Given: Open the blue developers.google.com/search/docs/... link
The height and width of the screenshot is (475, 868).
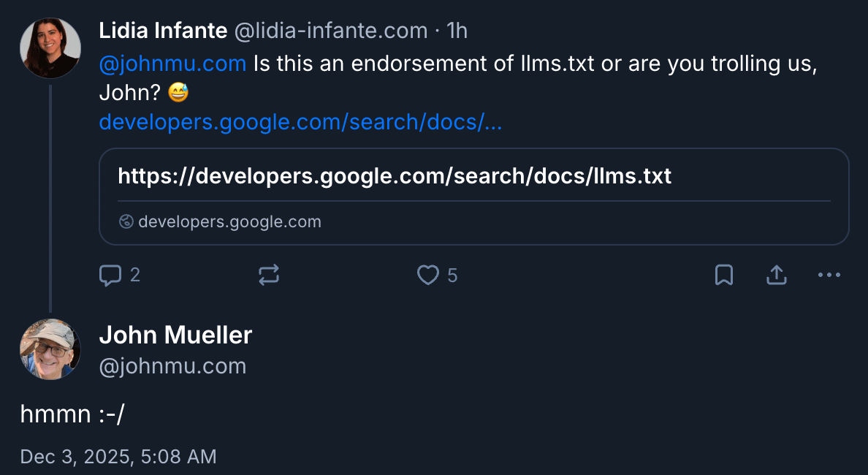Looking at the screenshot, I should 300,122.
